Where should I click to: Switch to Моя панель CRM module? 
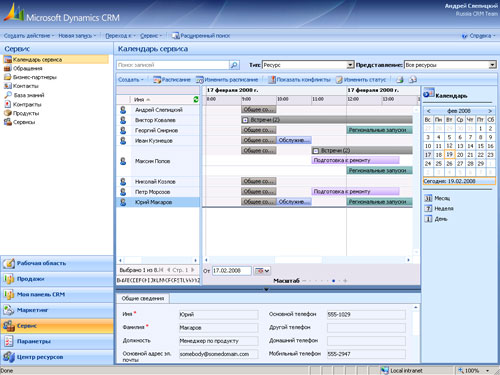coord(57,295)
